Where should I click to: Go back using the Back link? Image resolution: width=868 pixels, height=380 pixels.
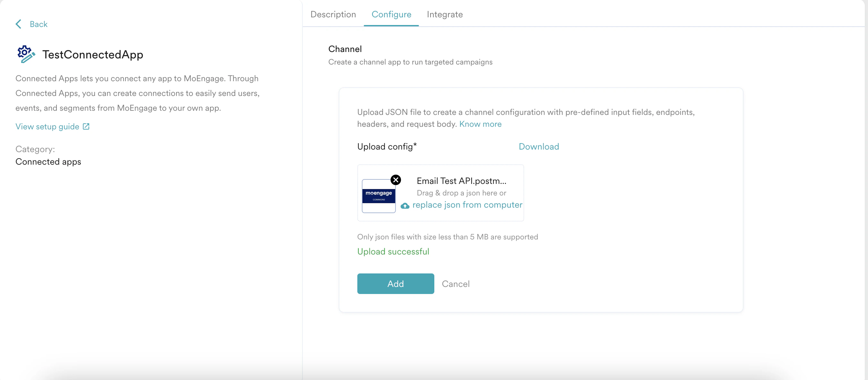coord(38,24)
